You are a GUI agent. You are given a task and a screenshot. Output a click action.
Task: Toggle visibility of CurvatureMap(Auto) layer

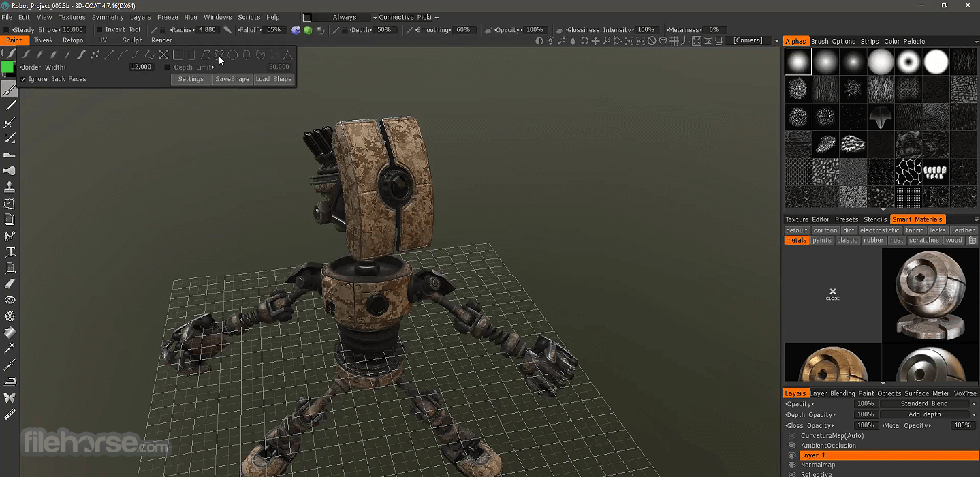(792, 436)
